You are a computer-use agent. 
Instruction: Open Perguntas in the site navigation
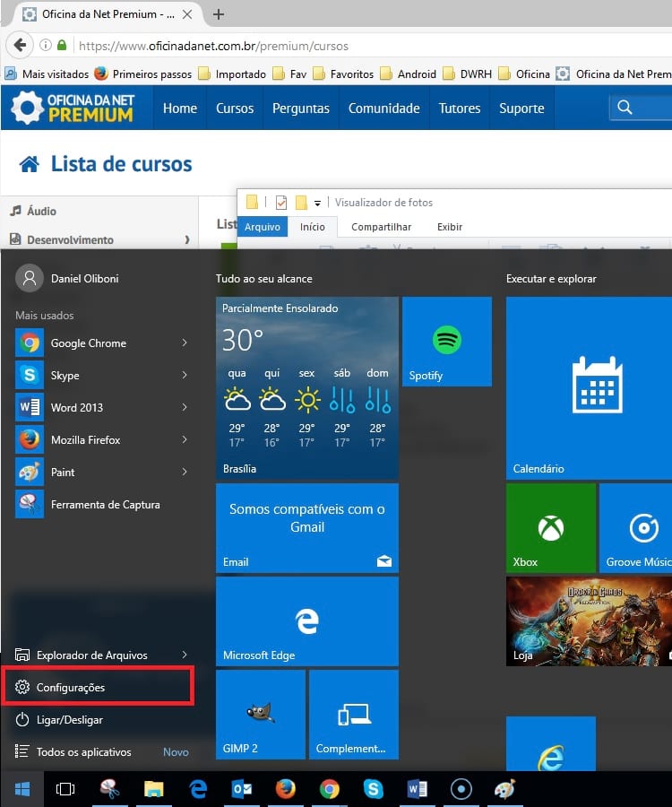[x=301, y=108]
